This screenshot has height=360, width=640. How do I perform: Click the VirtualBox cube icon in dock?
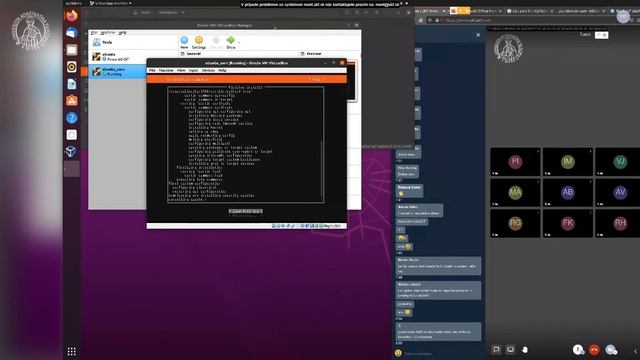(71, 151)
